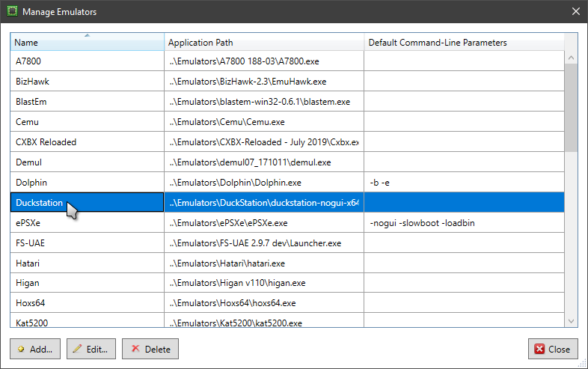The width and height of the screenshot is (588, 369).
Task: Click the hoxs64.exe application path cell
Action: (264, 303)
